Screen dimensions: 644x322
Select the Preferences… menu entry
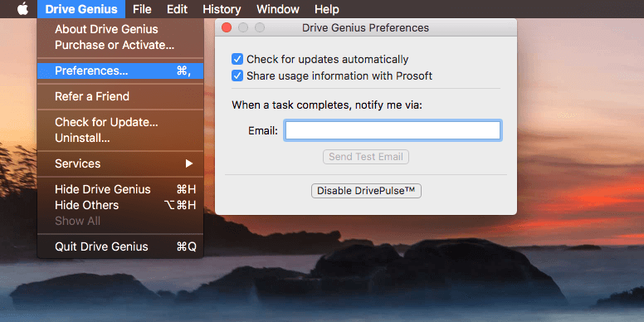coord(120,71)
